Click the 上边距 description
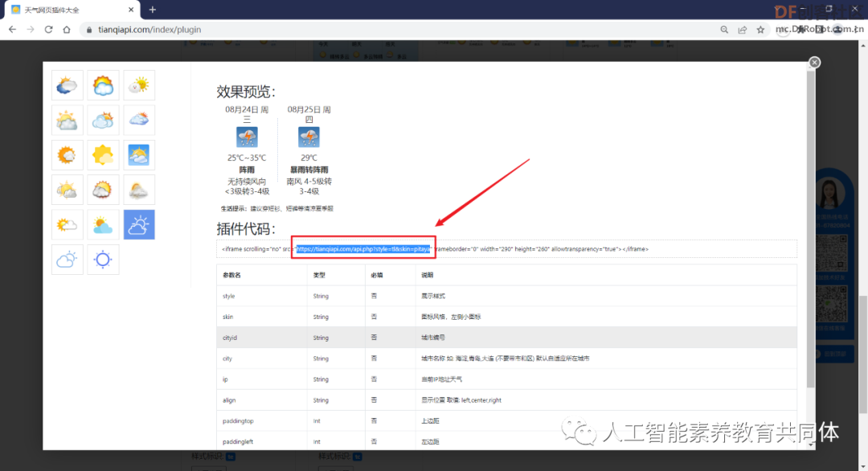This screenshot has height=471, width=868. (x=430, y=421)
